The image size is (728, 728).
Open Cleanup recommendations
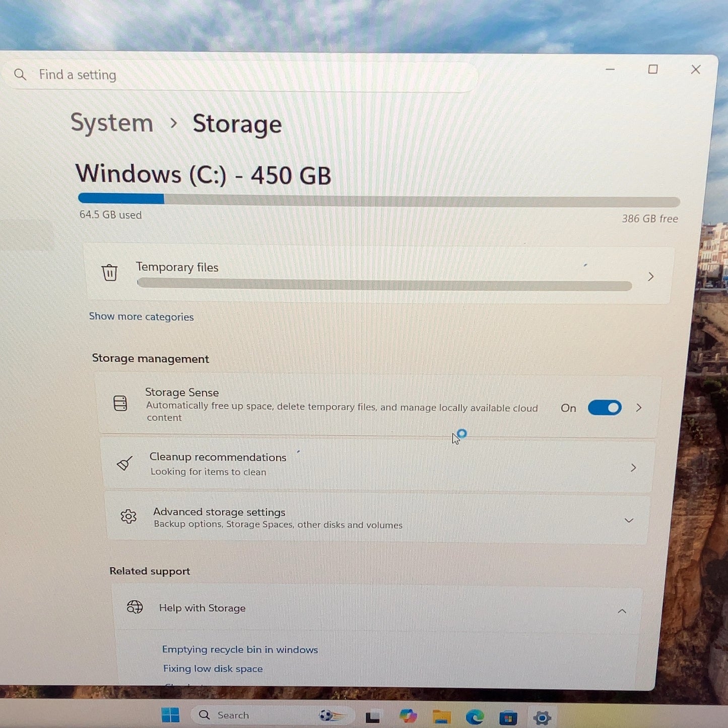(378, 465)
